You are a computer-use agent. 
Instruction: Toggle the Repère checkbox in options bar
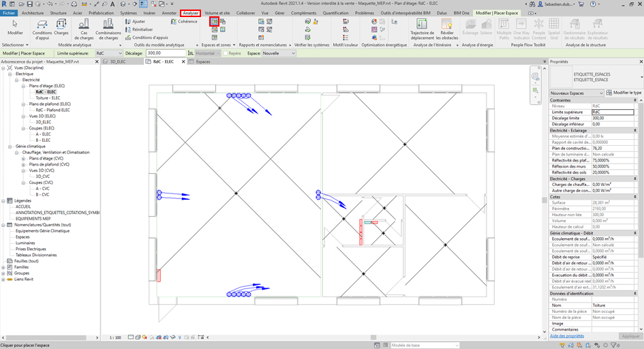225,53
